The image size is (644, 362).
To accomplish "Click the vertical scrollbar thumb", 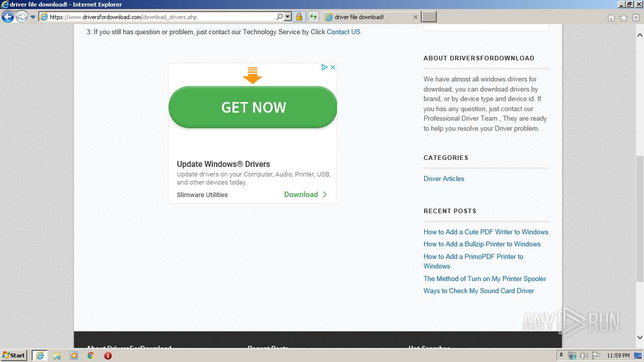I will pyautogui.click(x=640, y=219).
